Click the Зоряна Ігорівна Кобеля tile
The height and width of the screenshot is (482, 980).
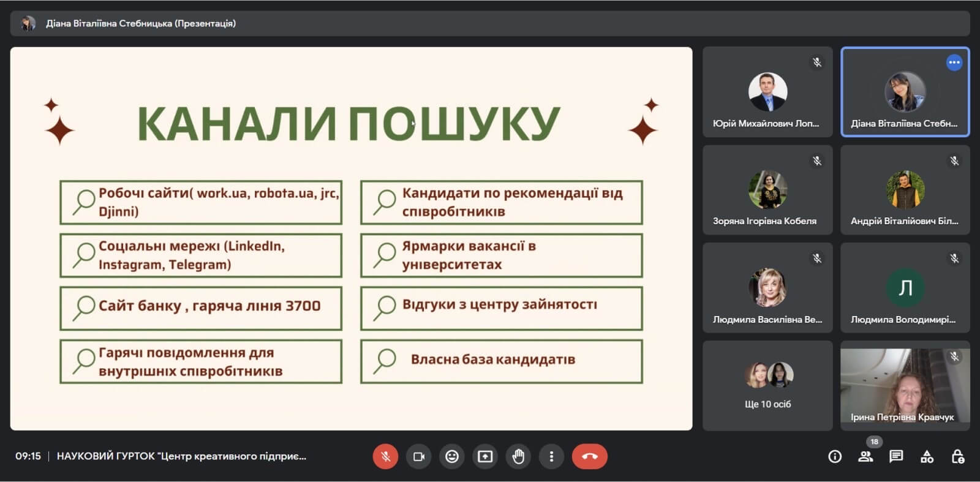pyautogui.click(x=767, y=190)
